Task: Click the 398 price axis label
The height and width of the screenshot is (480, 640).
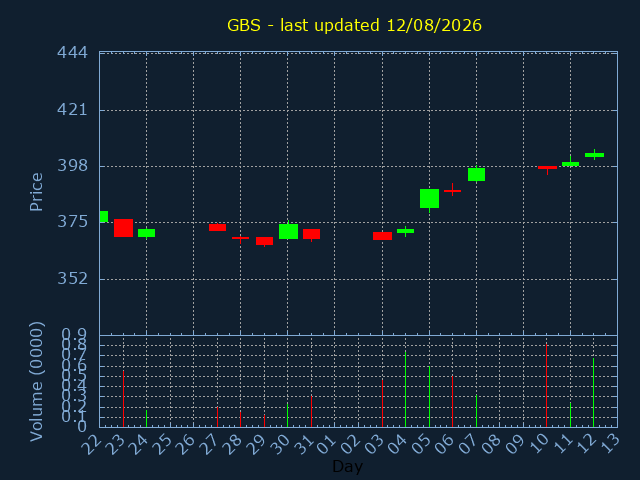Action: click(72, 166)
